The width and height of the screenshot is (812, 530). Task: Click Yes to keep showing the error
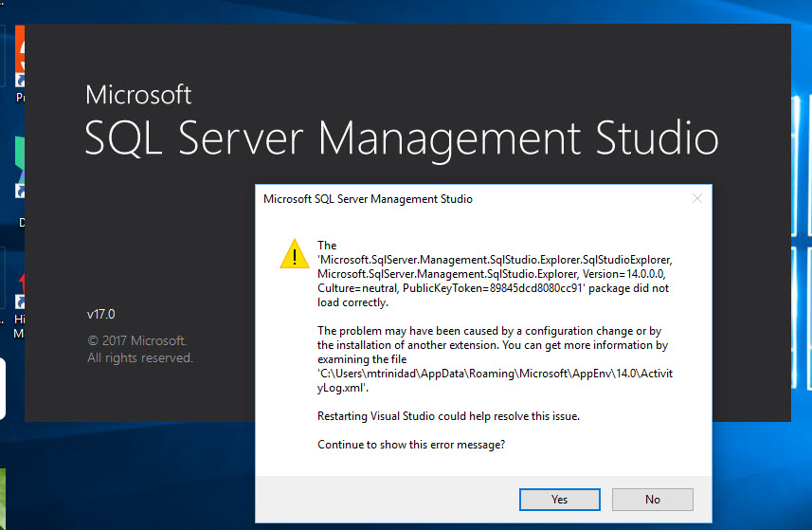pyautogui.click(x=559, y=500)
